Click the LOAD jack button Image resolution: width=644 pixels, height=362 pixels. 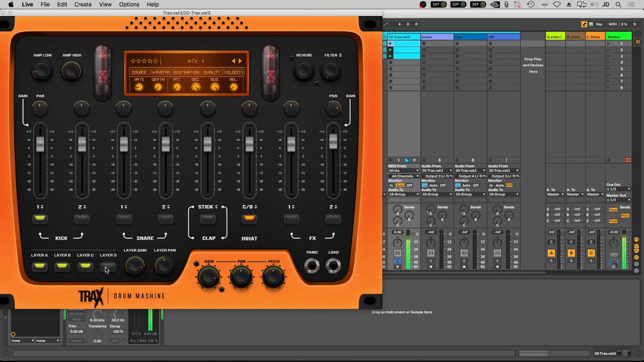click(x=334, y=265)
